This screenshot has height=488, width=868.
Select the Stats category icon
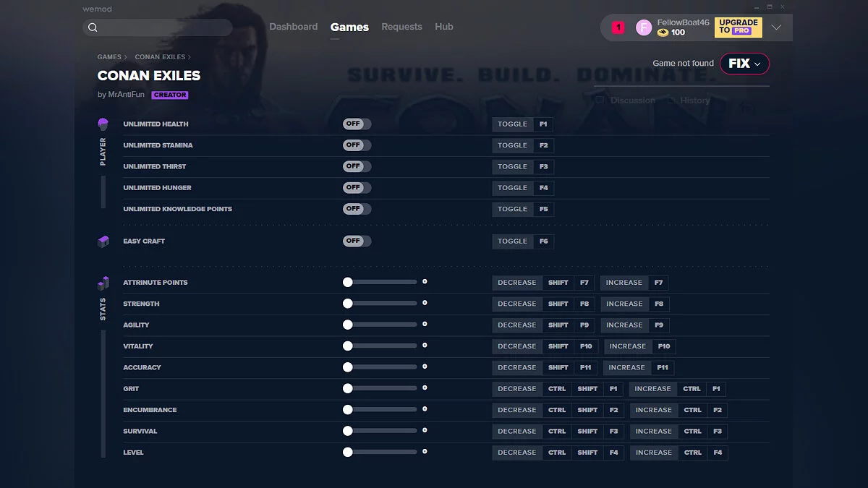(103, 283)
